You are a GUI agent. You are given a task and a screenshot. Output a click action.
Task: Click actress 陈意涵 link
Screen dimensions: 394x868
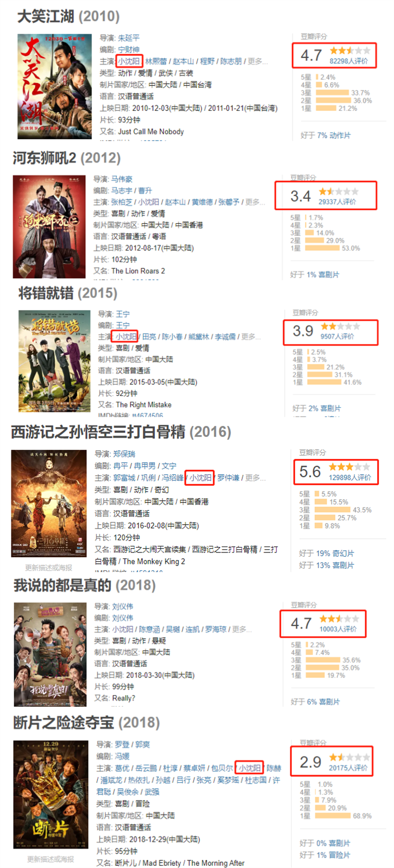149,629
